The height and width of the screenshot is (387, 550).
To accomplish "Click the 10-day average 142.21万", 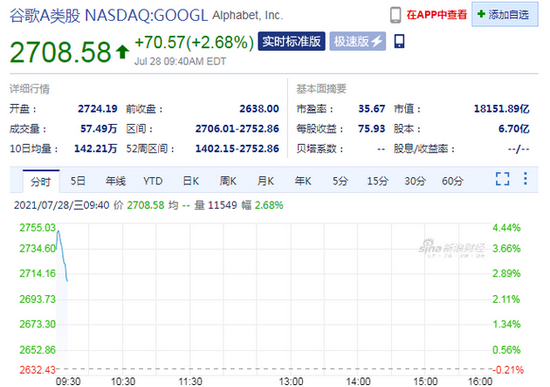I will [x=96, y=149].
